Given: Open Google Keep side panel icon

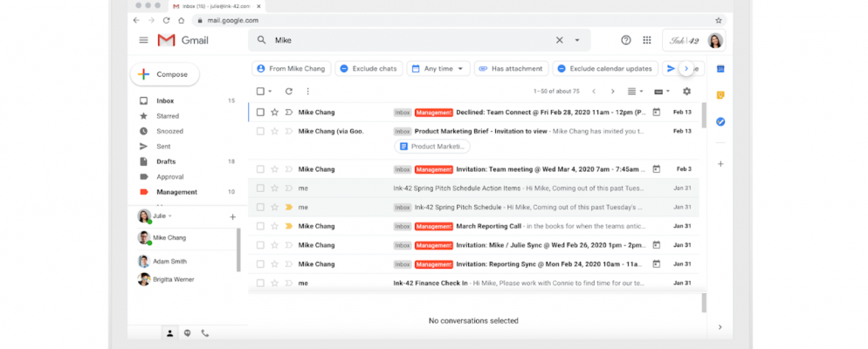Looking at the screenshot, I should click(720, 95).
